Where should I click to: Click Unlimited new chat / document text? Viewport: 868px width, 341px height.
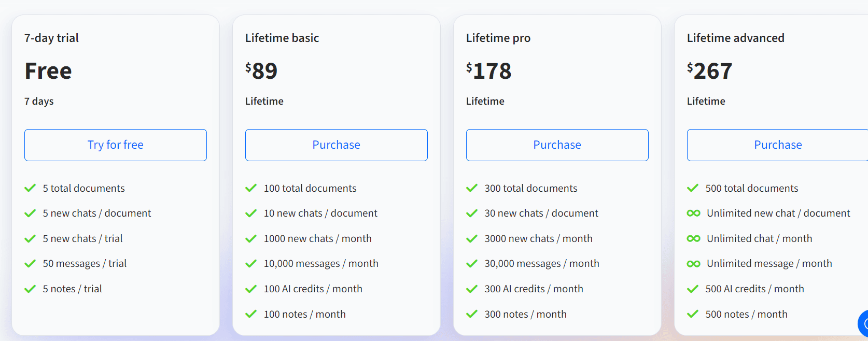click(778, 213)
